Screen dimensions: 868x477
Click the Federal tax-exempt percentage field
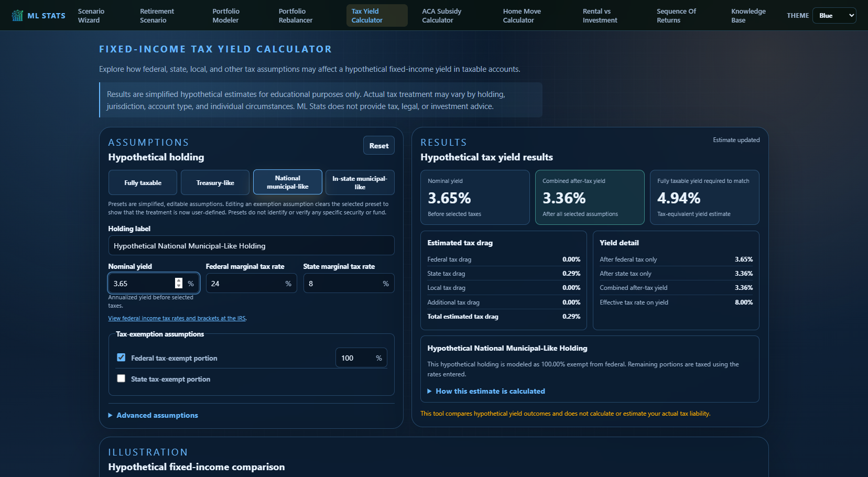coord(361,357)
